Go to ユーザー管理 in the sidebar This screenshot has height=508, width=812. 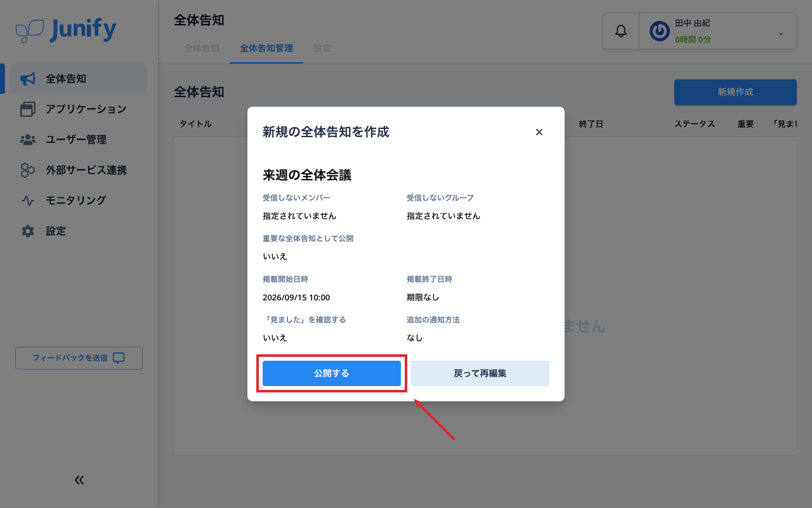(79, 140)
